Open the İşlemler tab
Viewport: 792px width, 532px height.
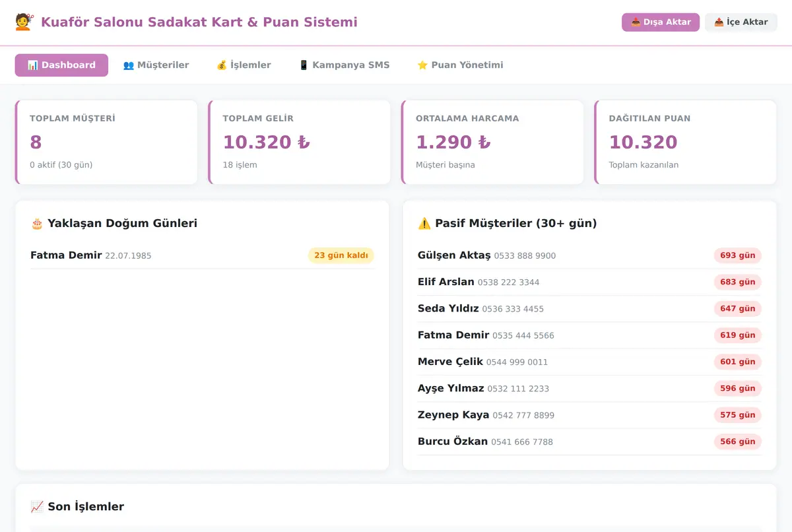tap(244, 65)
